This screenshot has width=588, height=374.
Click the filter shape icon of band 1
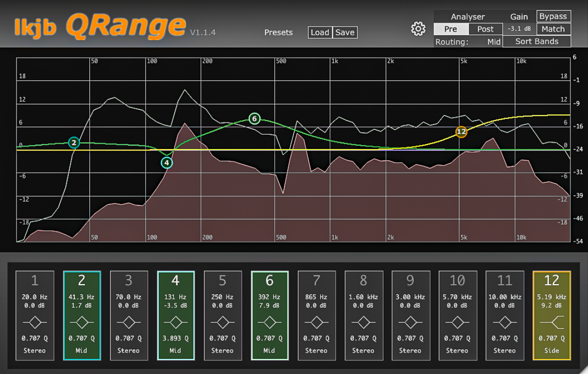(x=35, y=322)
